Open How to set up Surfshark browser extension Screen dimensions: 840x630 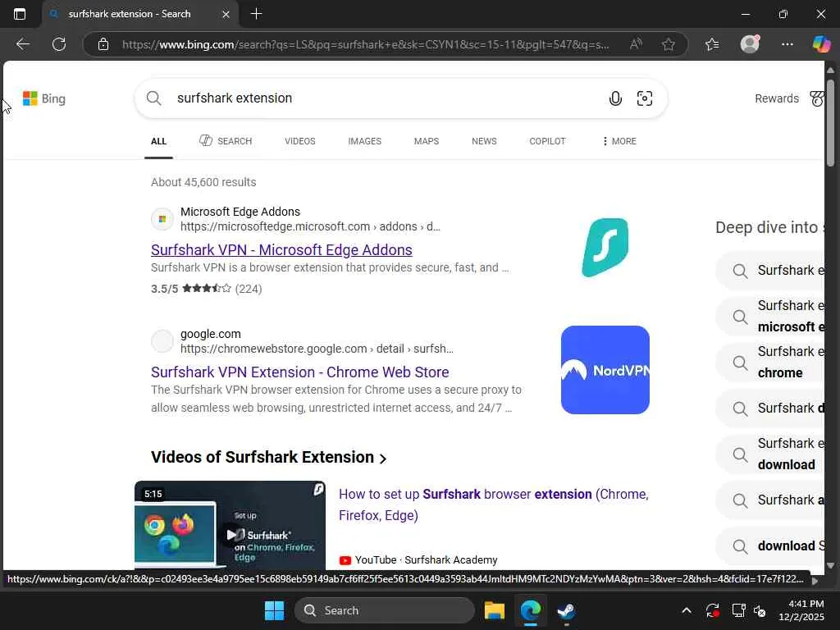pos(493,504)
